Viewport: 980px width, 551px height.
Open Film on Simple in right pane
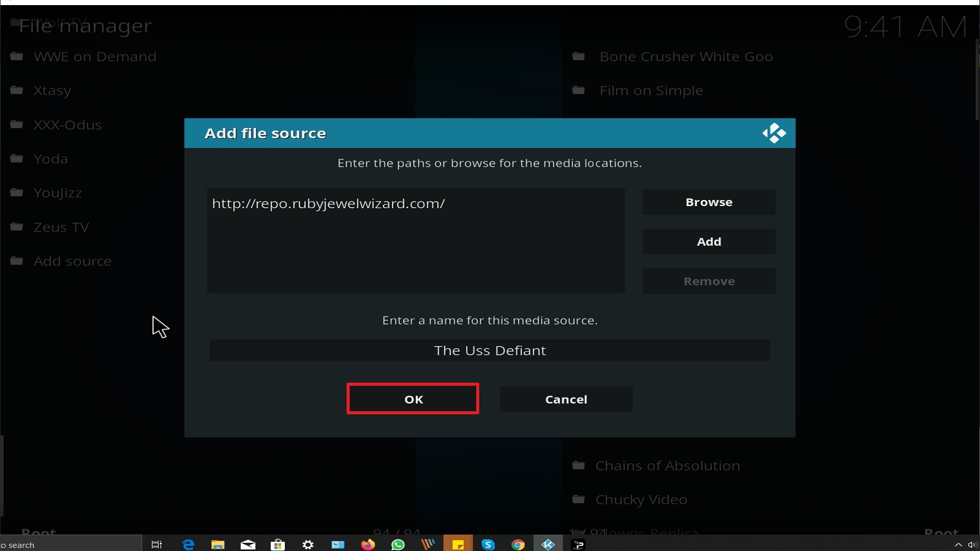[651, 91]
